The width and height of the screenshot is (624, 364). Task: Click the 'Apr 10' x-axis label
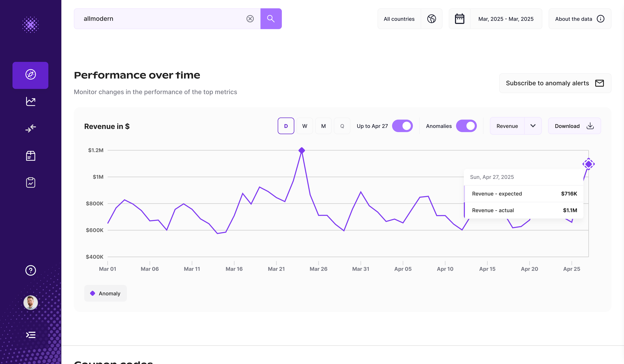[445, 269]
